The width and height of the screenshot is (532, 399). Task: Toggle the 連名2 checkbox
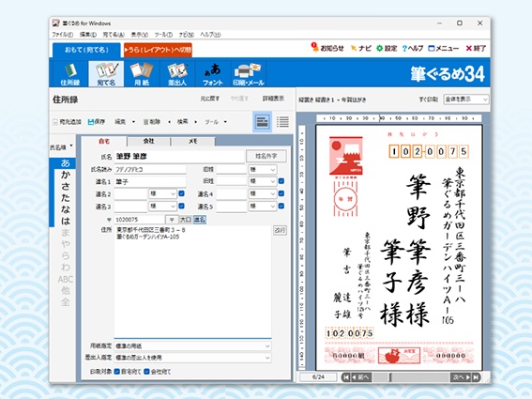[181, 193]
